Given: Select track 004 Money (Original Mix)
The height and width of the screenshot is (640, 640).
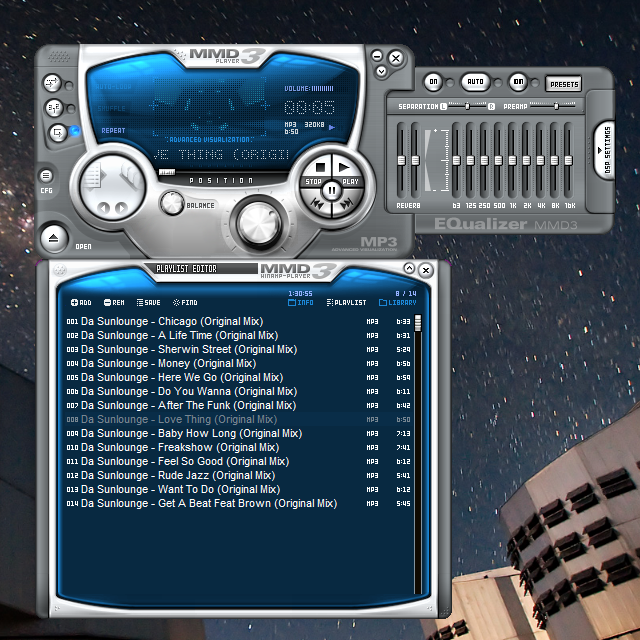Looking at the screenshot, I should pos(239,363).
